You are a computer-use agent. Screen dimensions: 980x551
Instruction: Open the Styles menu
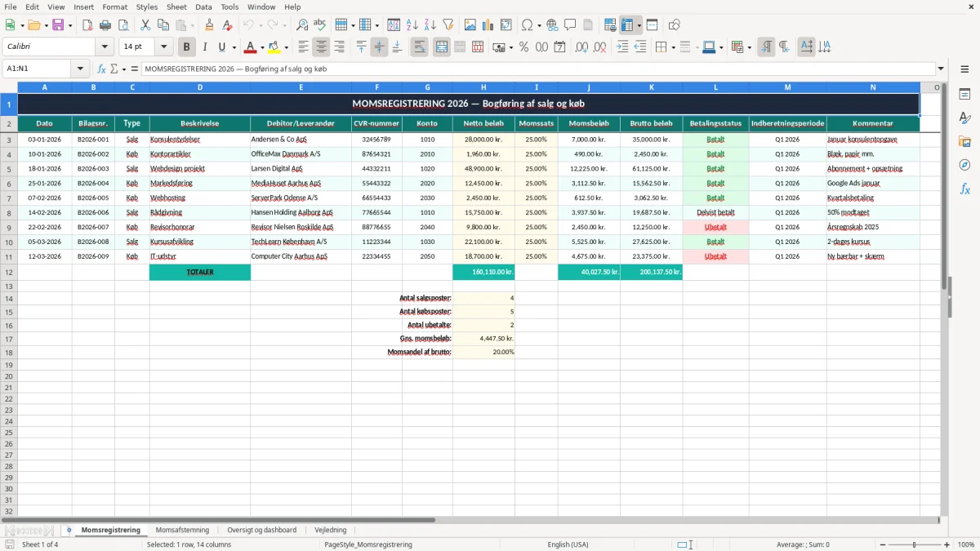[x=147, y=7]
